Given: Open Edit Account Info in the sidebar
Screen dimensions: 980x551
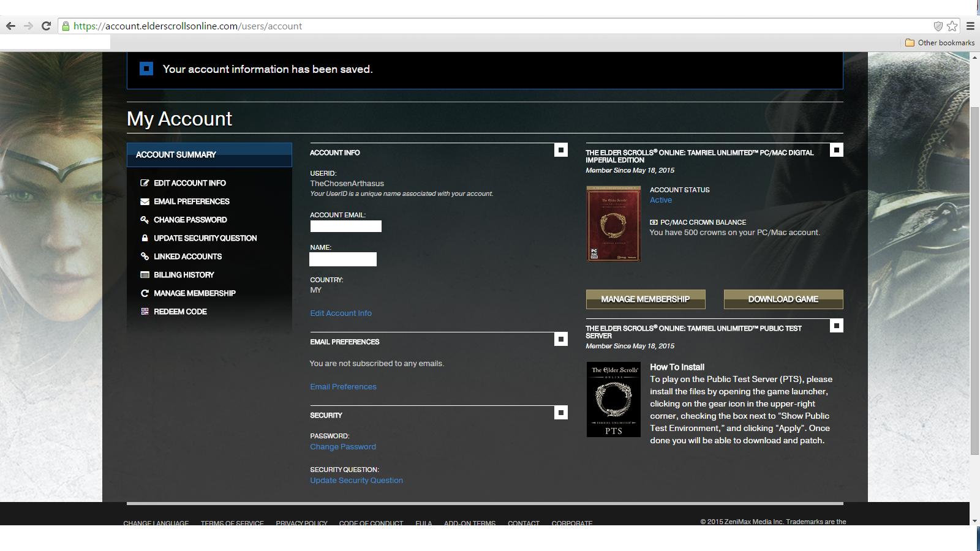Looking at the screenshot, I should click(x=190, y=183).
